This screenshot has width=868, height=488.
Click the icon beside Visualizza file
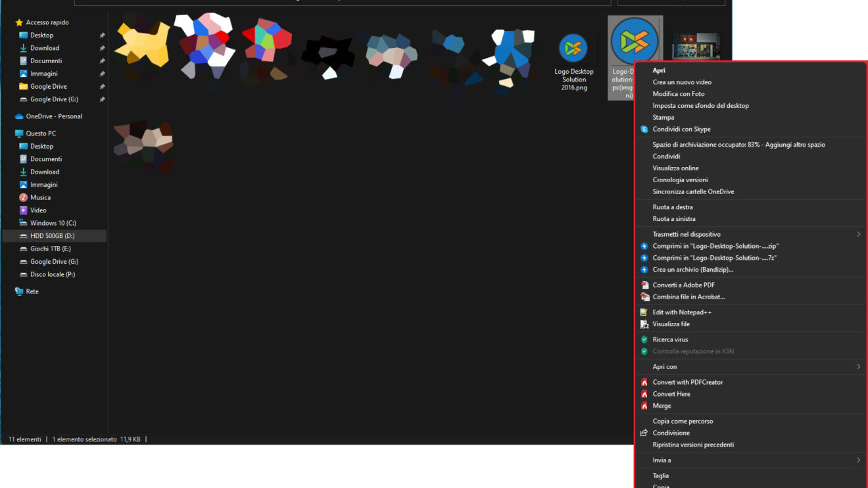pos(644,324)
